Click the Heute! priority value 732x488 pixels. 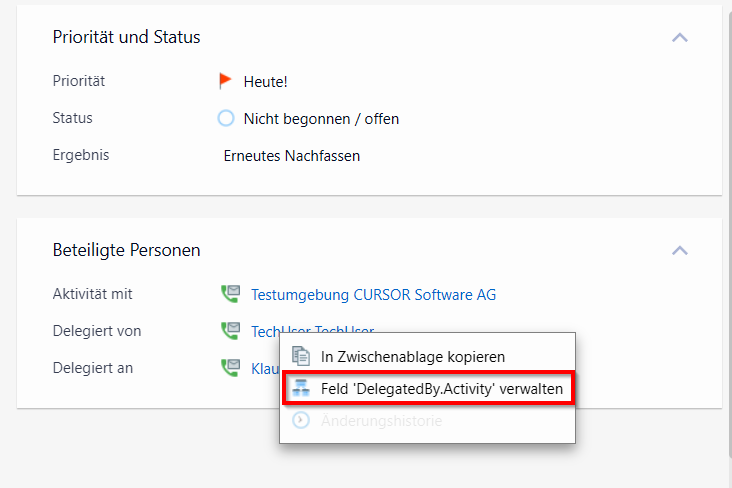click(x=265, y=82)
